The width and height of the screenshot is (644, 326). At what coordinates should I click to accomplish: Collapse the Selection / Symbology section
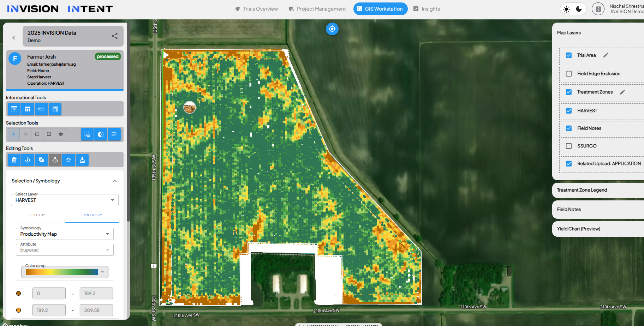114,181
